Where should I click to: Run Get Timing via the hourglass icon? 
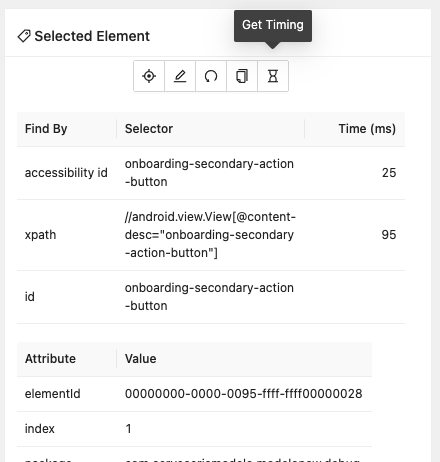(x=273, y=76)
